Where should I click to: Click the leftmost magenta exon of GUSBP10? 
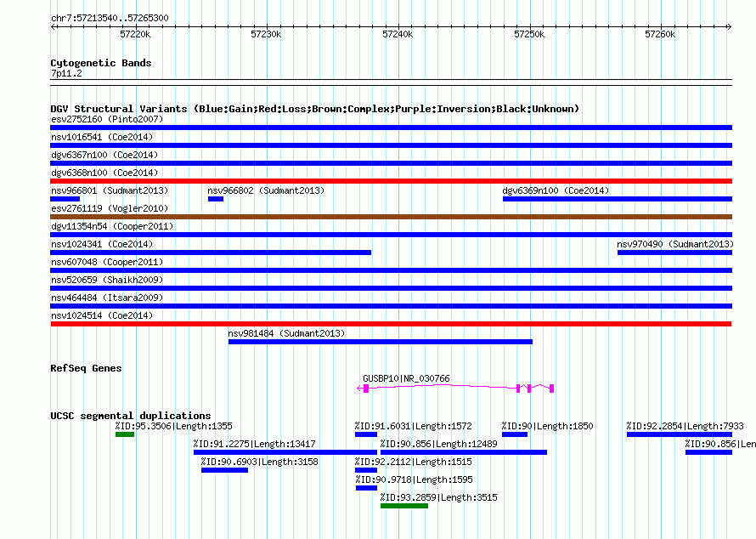click(366, 389)
